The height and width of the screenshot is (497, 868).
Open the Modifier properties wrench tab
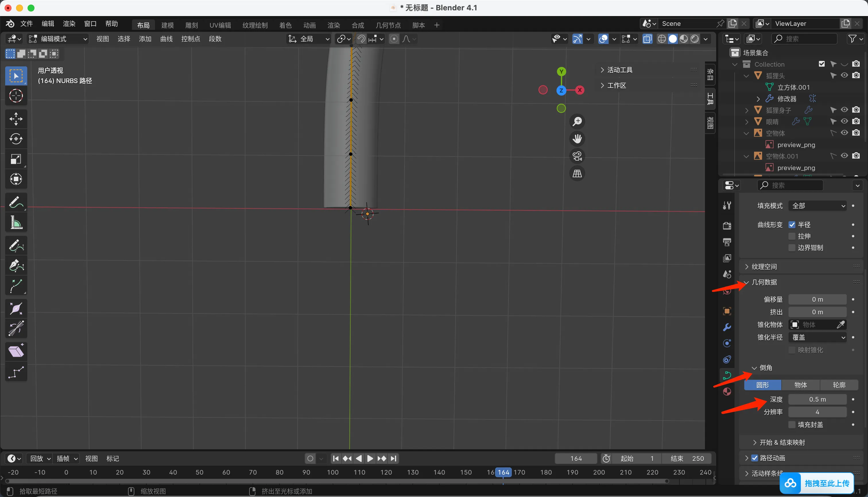tap(727, 327)
